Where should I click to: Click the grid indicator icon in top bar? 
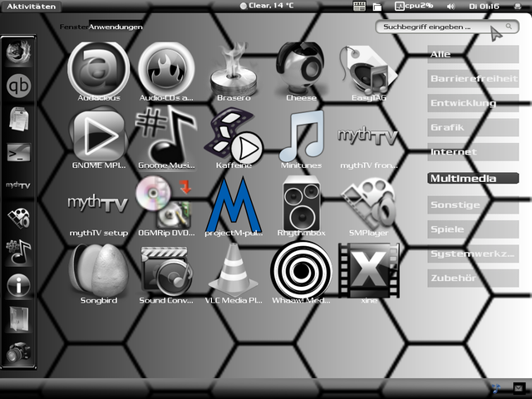pyautogui.click(x=359, y=6)
